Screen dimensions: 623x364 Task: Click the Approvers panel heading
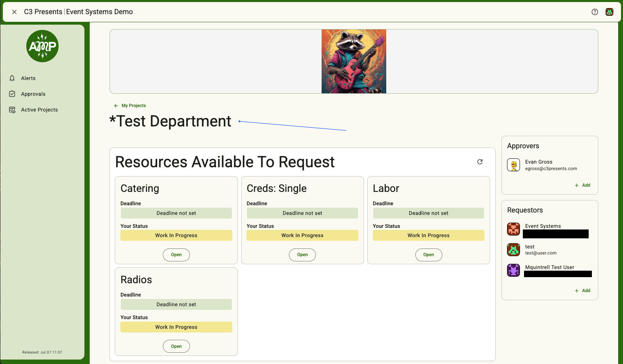523,146
